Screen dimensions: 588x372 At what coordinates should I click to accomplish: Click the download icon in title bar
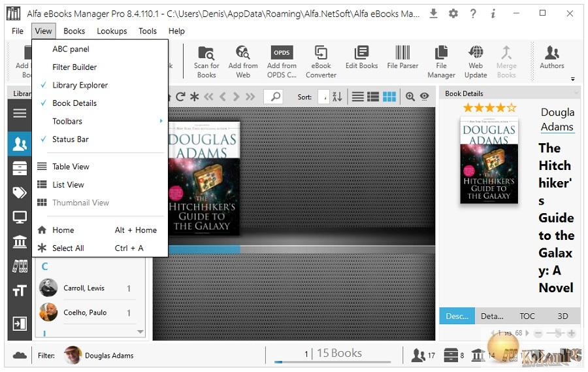(433, 14)
